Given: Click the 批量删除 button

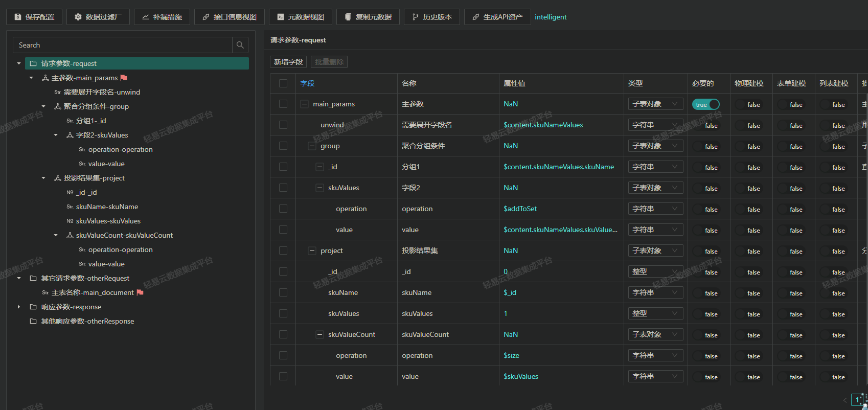Looking at the screenshot, I should (x=329, y=62).
